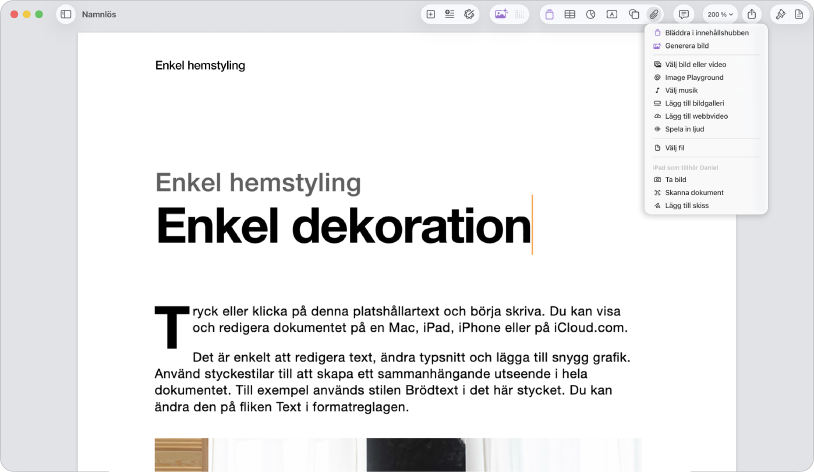Click the paragraph starting 'Det är enkelt att redigera'
The height and width of the screenshot is (473, 814).
pyautogui.click(x=392, y=382)
